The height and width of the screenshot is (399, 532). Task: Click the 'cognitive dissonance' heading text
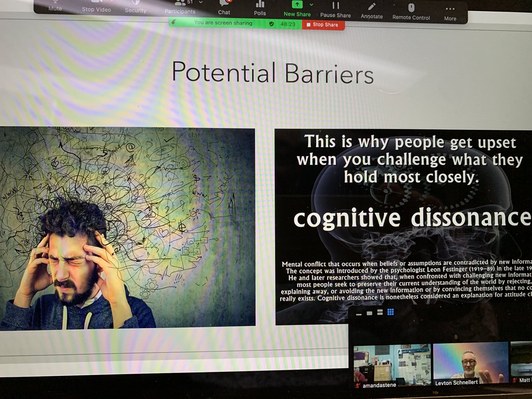412,218
